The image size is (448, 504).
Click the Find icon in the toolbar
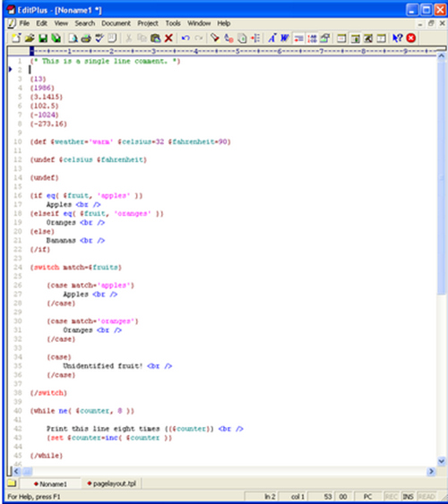[215, 38]
